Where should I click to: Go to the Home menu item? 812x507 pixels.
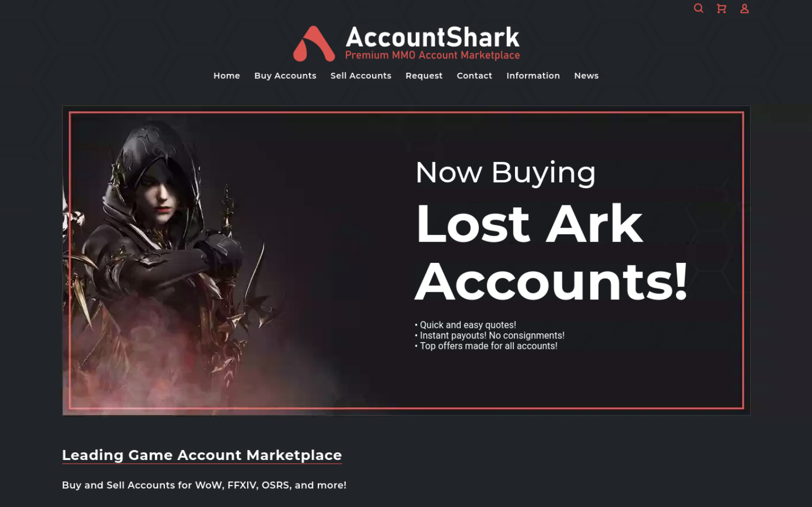click(227, 76)
